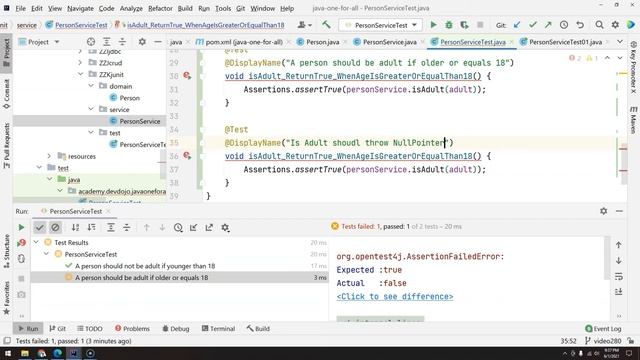Image resolution: width=640 pixels, height=360 pixels.
Task: Expand all test results in Run panel
Action: tap(111, 227)
